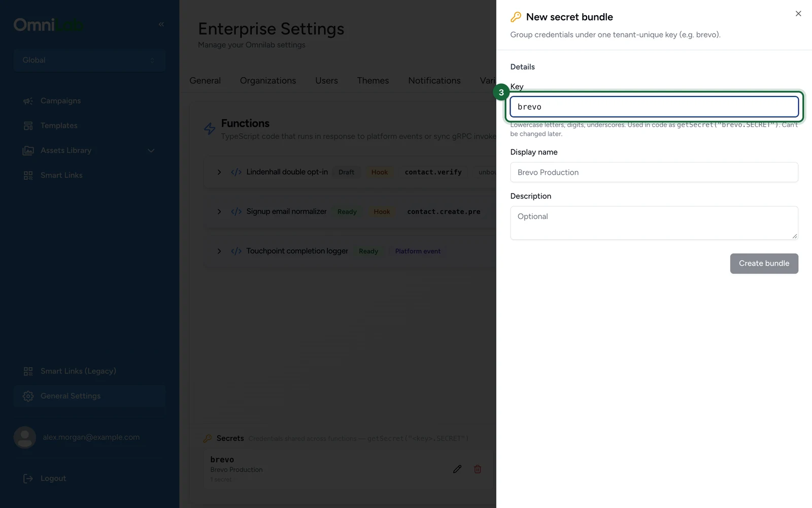Click the Smart Links QR icon
The width and height of the screenshot is (812, 508).
click(x=28, y=176)
